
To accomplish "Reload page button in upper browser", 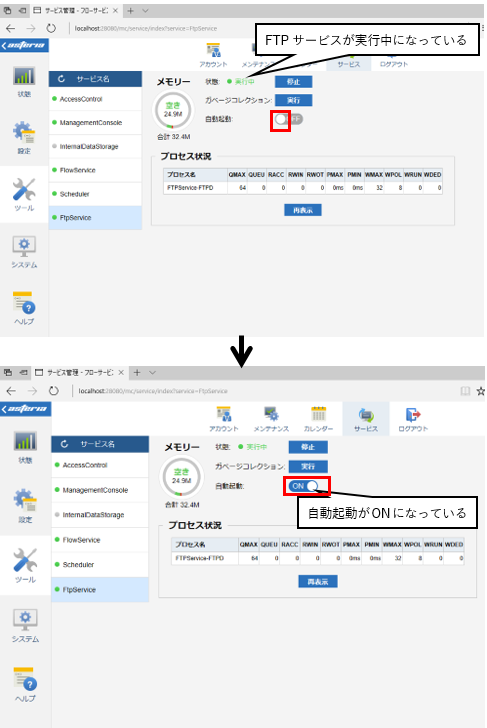I will click(51, 28).
